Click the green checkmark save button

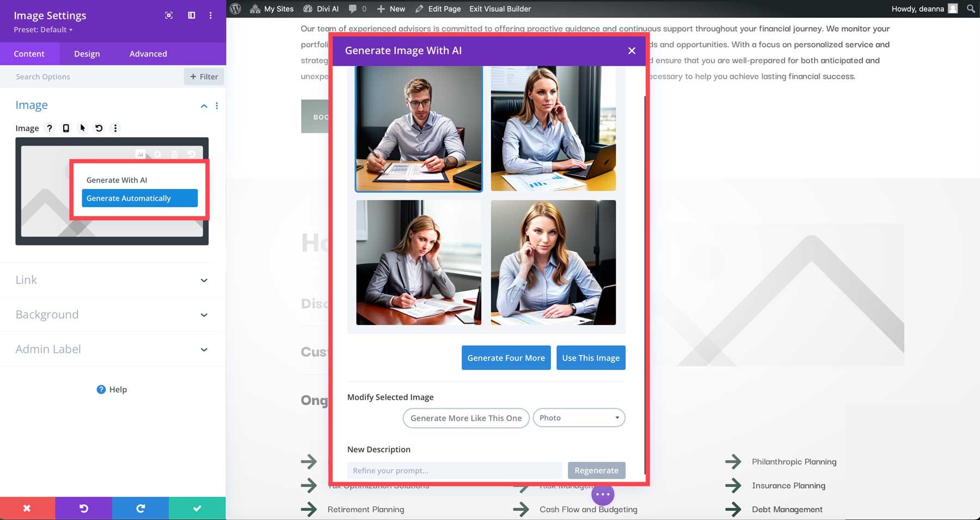coord(197,508)
